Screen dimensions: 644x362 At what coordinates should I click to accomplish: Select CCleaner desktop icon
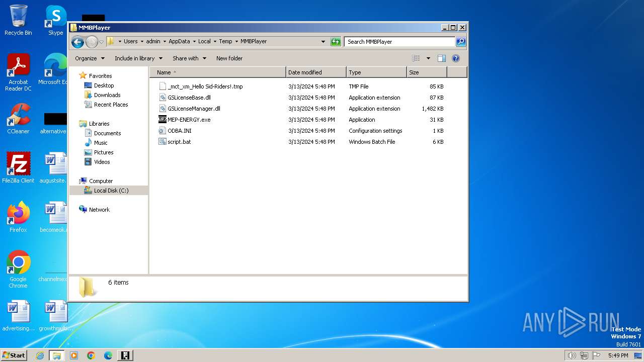click(18, 119)
